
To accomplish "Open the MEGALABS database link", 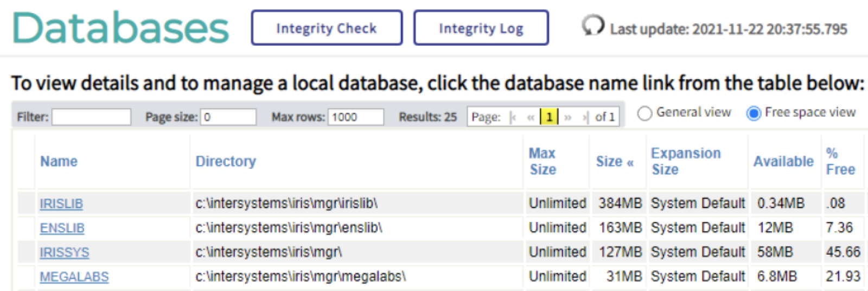I will [74, 277].
